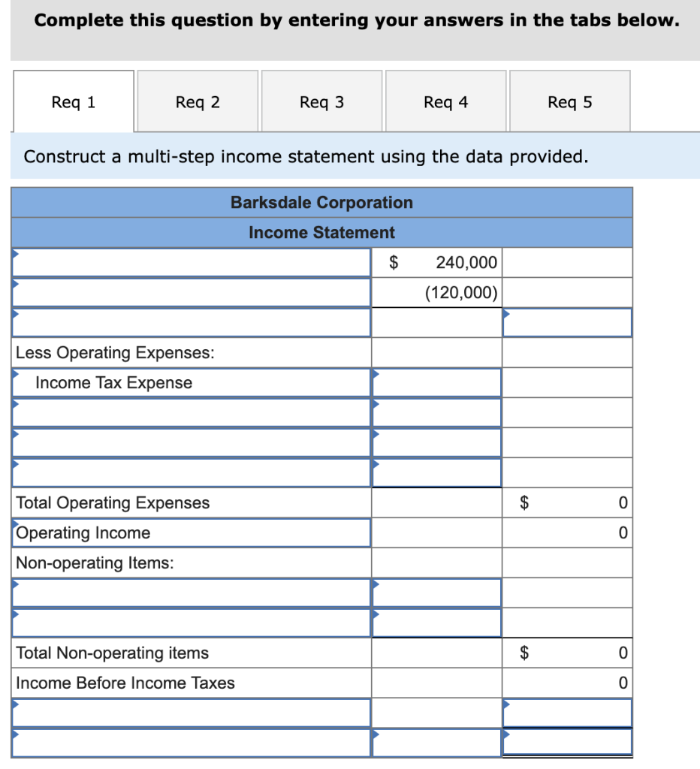Open the Req 1 tab
Image resolution: width=700 pixels, height=769 pixels.
coord(74,101)
